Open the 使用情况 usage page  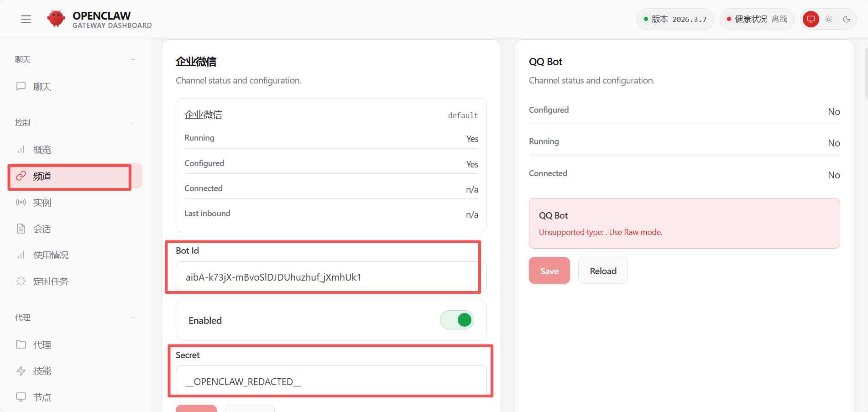point(50,255)
